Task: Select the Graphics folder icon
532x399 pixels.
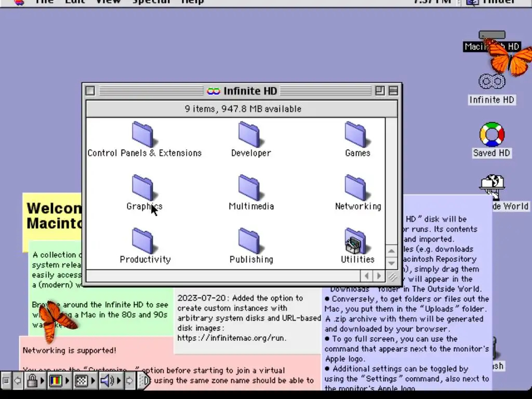Action: [143, 188]
